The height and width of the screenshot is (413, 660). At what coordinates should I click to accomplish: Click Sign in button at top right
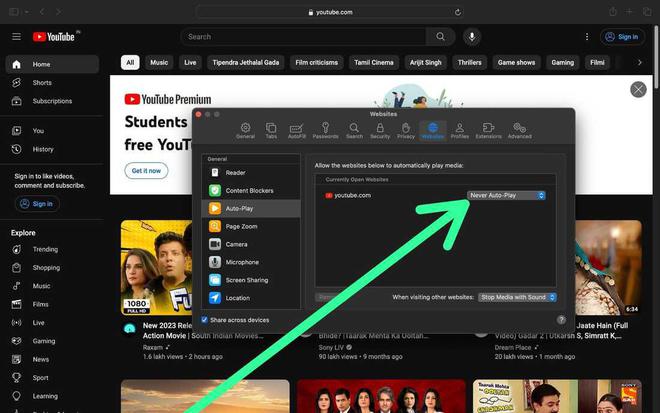point(622,37)
